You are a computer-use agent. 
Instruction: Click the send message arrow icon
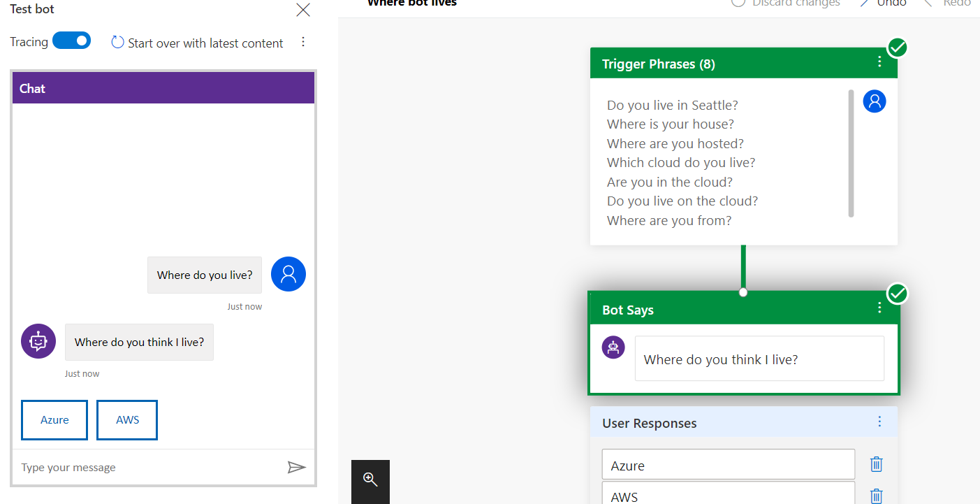[297, 467]
